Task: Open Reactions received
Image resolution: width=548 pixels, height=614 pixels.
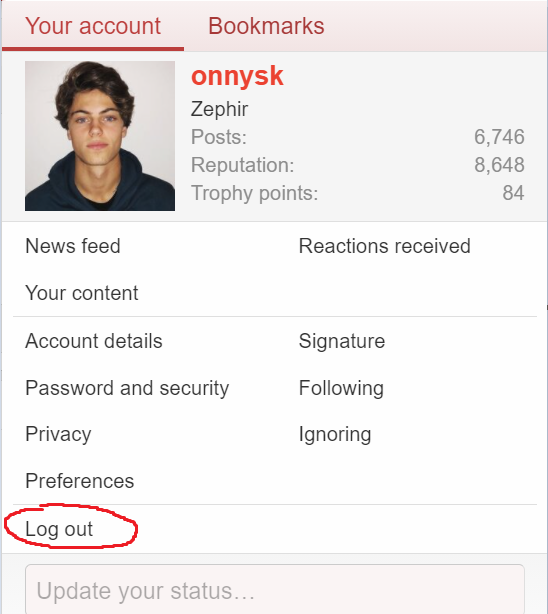Action: [x=385, y=246]
